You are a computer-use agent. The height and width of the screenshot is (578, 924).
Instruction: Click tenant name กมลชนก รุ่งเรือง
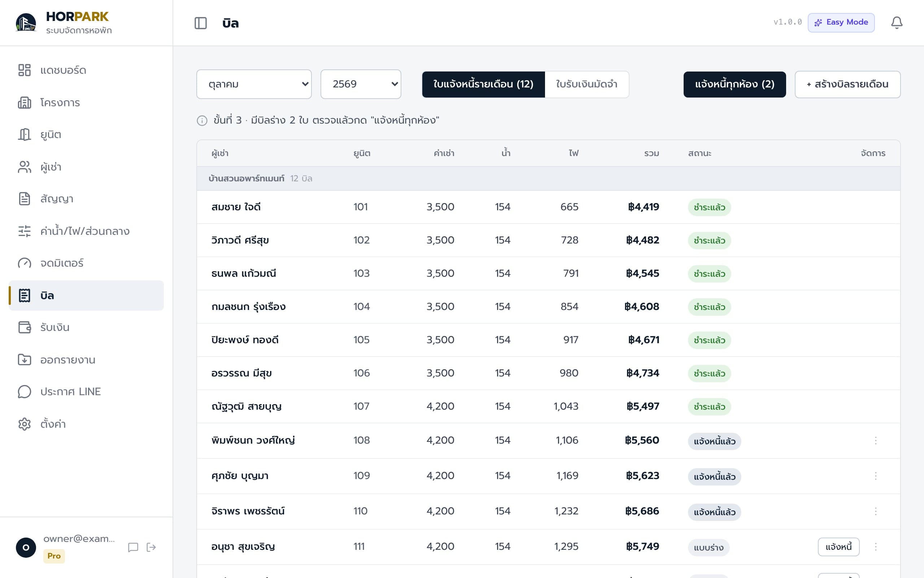click(249, 307)
